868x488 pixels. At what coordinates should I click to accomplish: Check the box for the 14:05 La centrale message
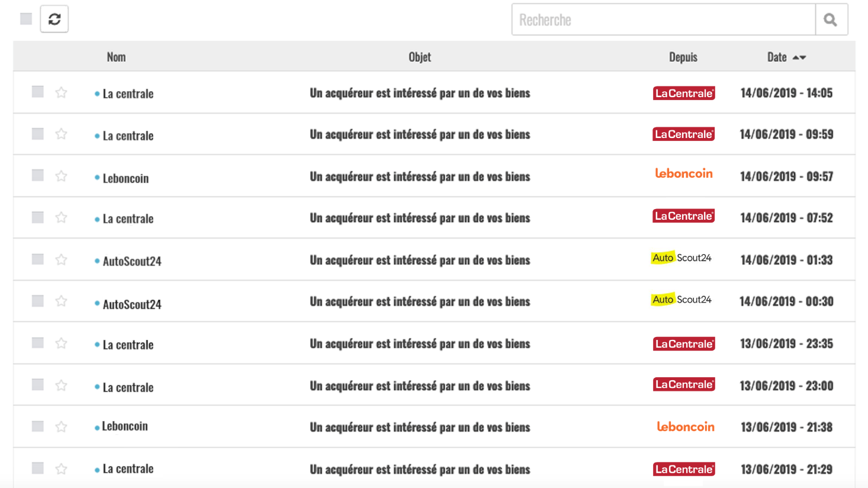38,92
